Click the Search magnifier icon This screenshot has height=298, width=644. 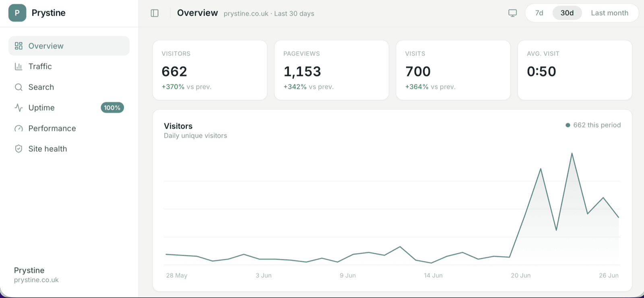click(19, 87)
